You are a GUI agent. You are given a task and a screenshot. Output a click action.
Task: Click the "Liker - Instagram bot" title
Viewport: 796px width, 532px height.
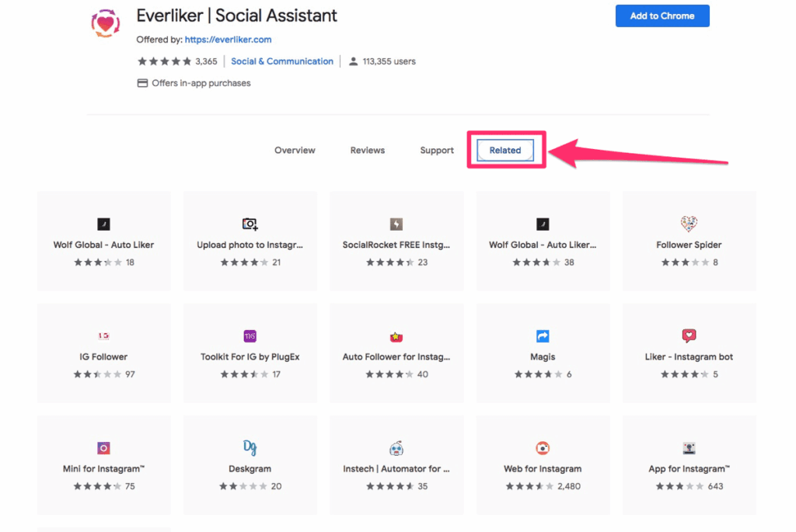[689, 357]
